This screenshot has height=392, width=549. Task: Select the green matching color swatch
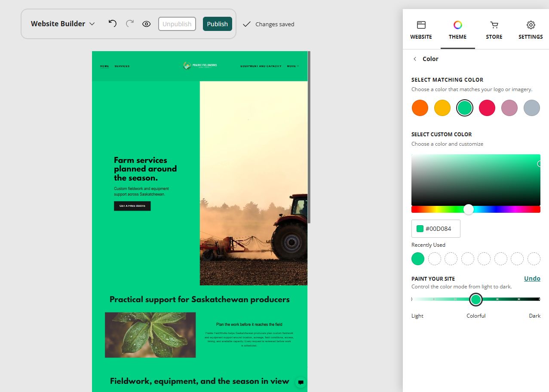pos(465,108)
